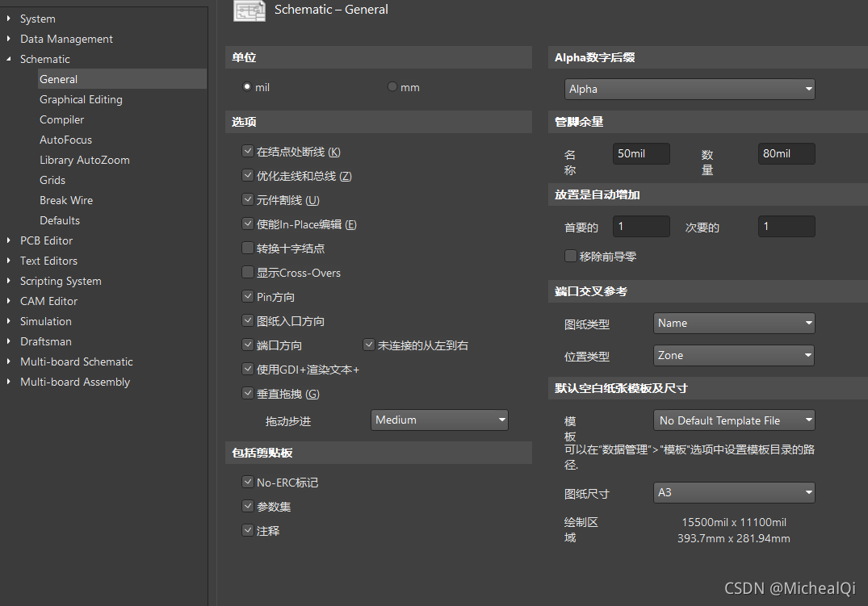The height and width of the screenshot is (606, 868).
Task: Select the mil units radio button
Action: (247, 86)
